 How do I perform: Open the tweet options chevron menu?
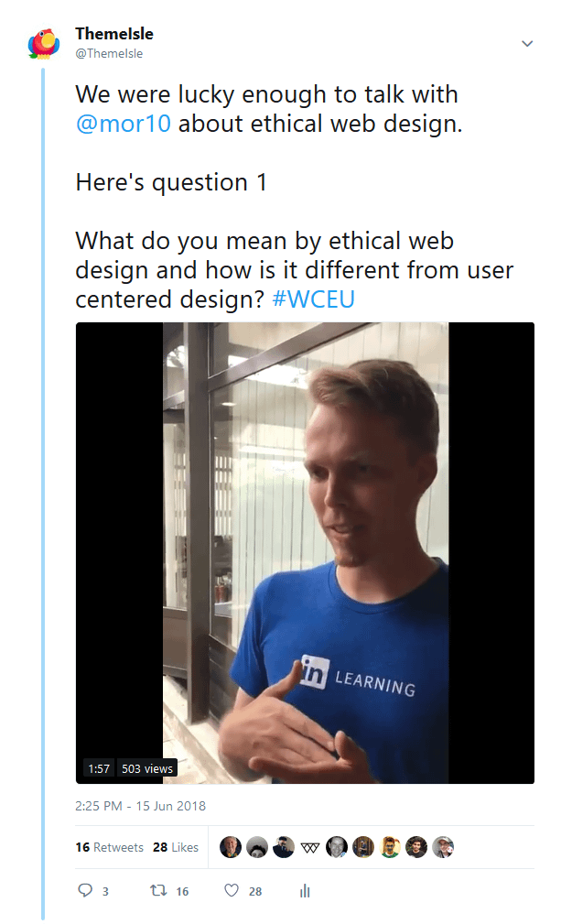pos(527,44)
